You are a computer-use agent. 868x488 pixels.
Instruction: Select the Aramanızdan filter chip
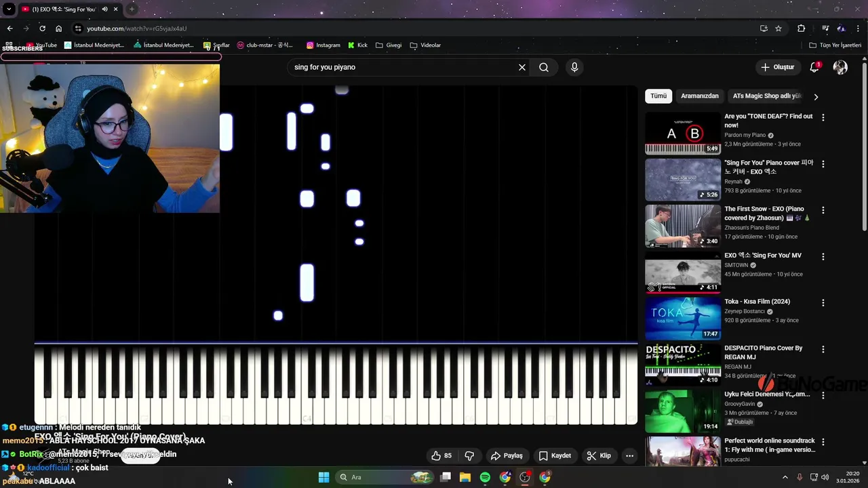(699, 96)
